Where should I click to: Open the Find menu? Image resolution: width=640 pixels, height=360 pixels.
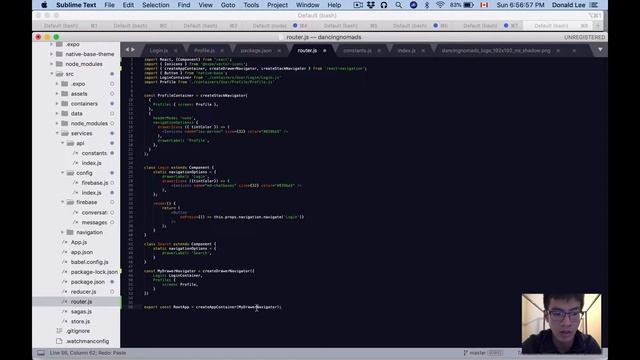(x=184, y=5)
